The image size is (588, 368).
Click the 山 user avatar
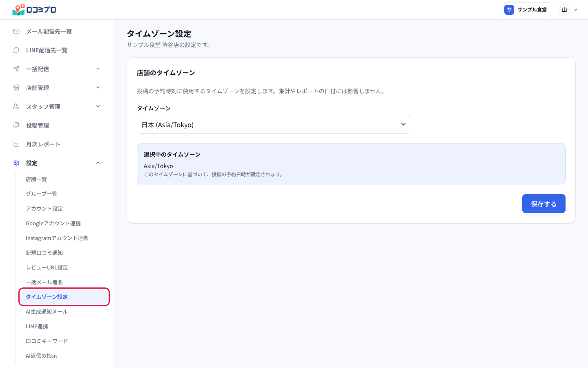point(564,10)
